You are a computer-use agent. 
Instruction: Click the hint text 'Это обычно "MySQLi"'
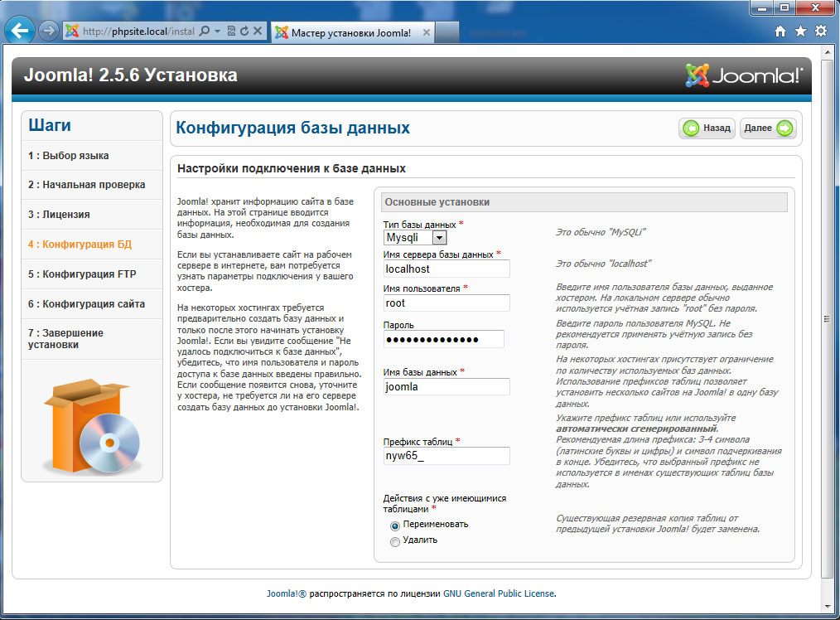[601, 232]
